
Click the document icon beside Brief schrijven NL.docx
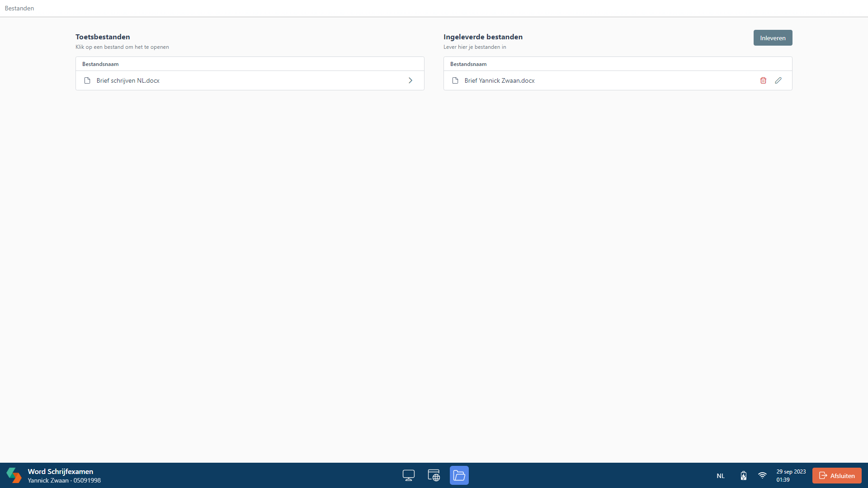click(87, 80)
